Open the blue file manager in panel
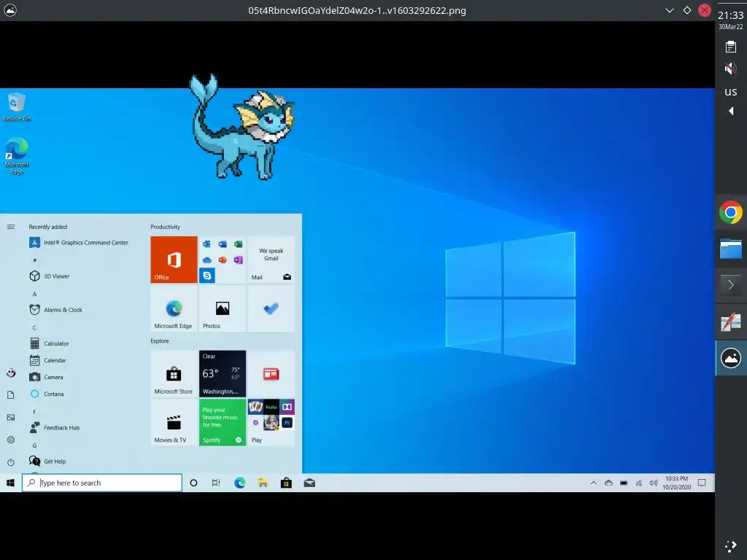747x560 pixels. tap(731, 249)
